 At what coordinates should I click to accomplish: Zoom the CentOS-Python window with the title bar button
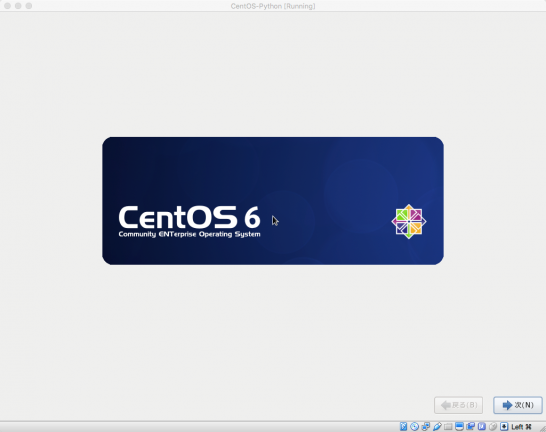(29, 6)
